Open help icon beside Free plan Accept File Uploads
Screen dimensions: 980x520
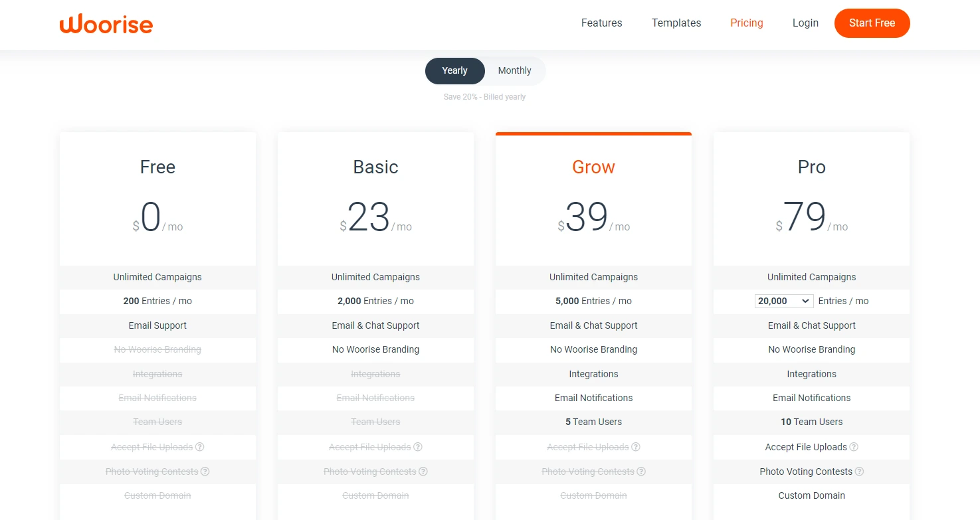pos(200,447)
